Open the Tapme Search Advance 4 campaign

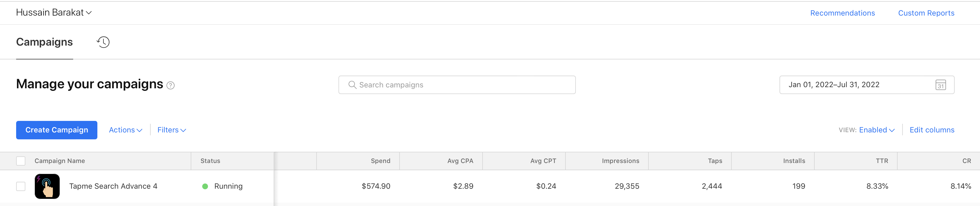tap(113, 186)
